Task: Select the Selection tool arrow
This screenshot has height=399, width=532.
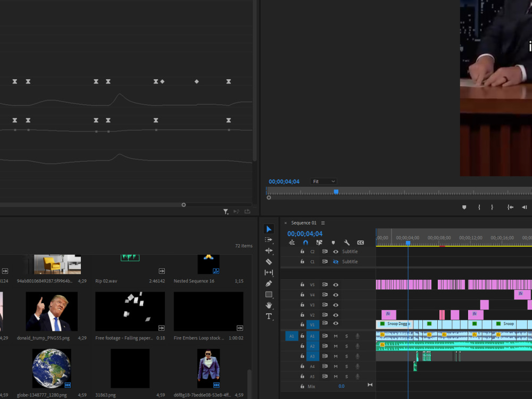Action: (x=269, y=229)
